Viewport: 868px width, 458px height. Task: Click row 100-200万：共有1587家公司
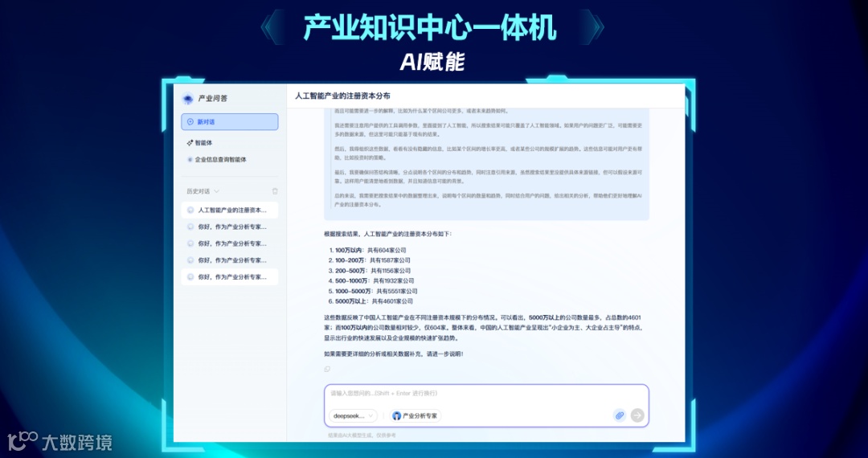[x=370, y=260]
